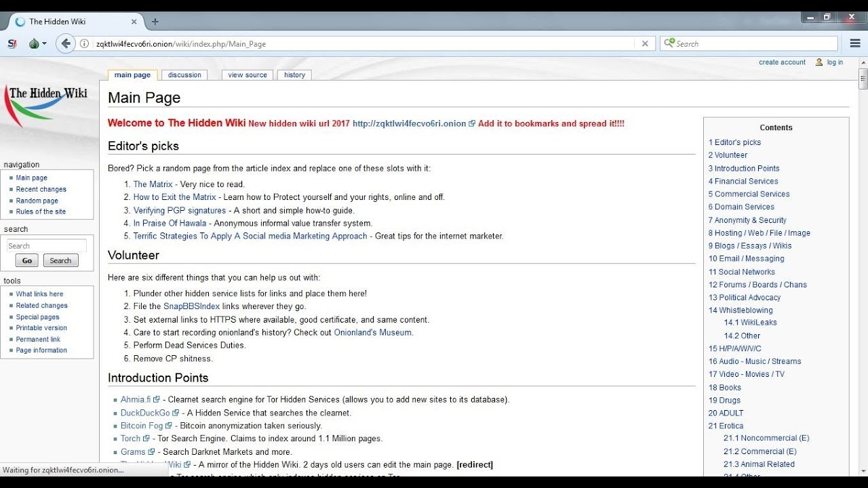Switch to the discussion tab
Screen dimensions: 868x488
(x=184, y=75)
